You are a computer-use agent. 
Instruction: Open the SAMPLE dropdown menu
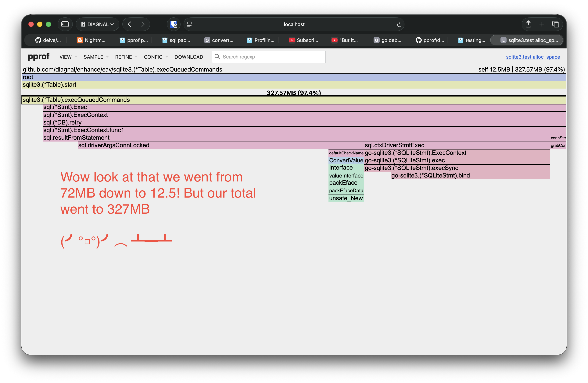click(x=96, y=57)
